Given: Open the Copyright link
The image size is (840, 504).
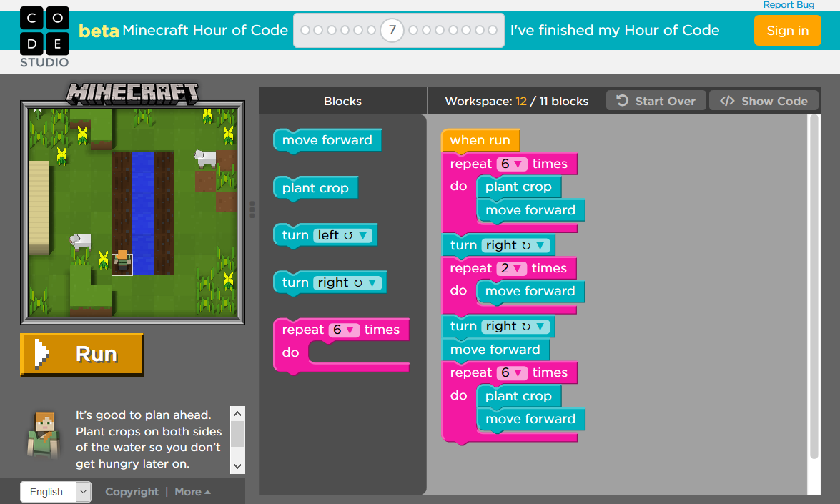Looking at the screenshot, I should 132,492.
